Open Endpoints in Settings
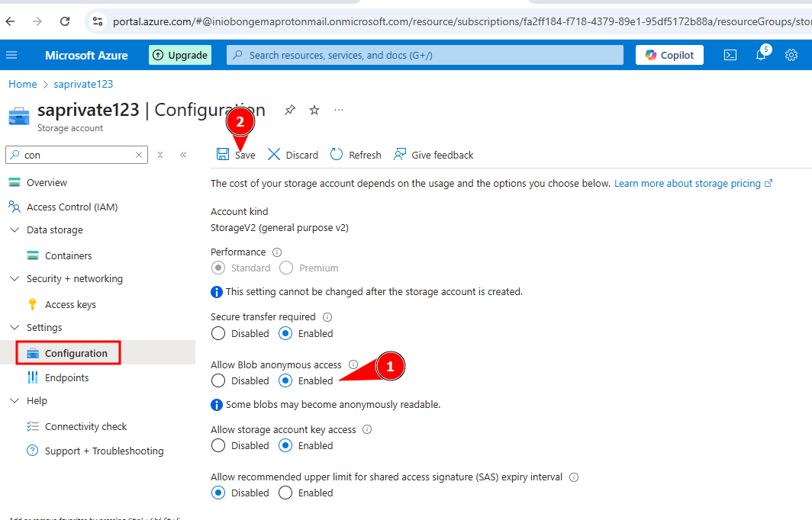The width and height of the screenshot is (812, 520). (x=67, y=377)
